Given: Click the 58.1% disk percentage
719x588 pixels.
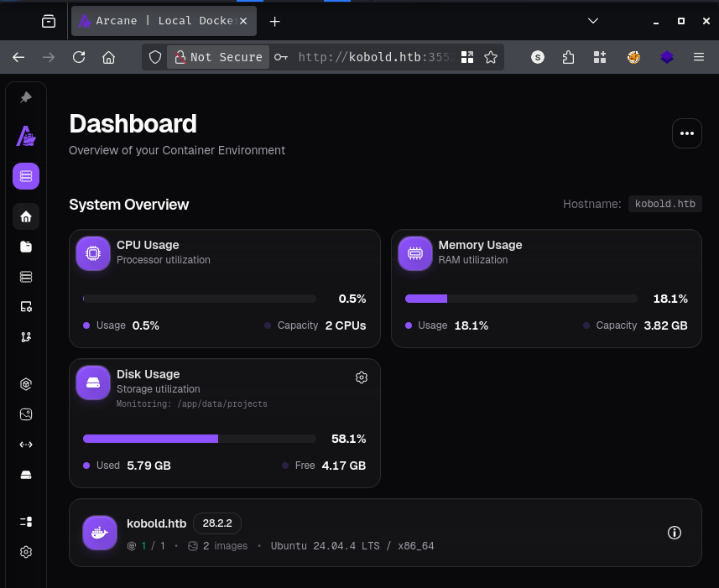Looking at the screenshot, I should [x=348, y=439].
